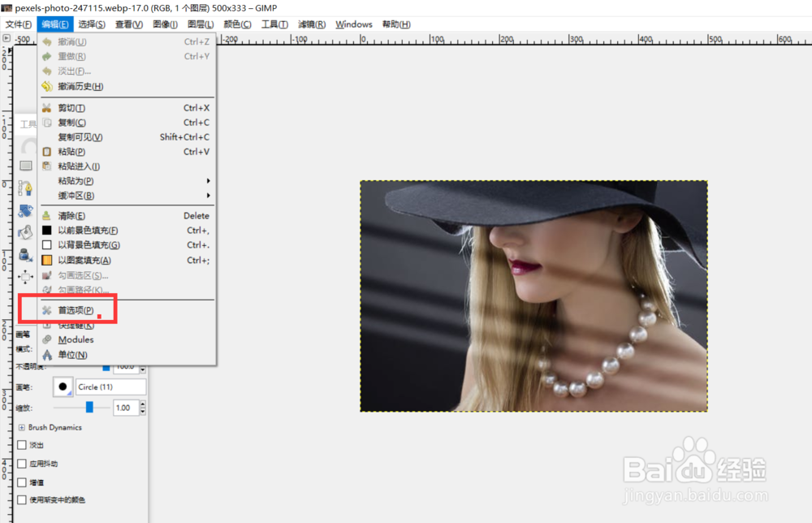The height and width of the screenshot is (523, 812).
Task: Choose 剪切 (Cut) in the Edit menu
Action: [x=127, y=108]
